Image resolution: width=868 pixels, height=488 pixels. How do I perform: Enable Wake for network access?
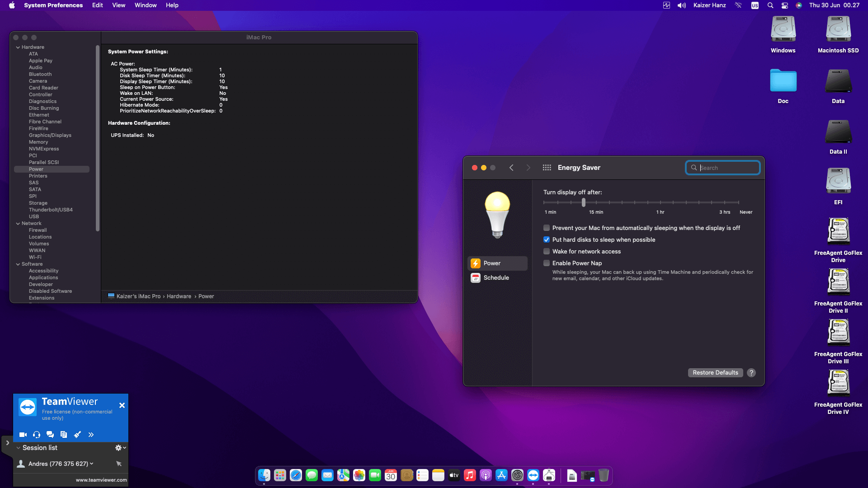tap(547, 252)
